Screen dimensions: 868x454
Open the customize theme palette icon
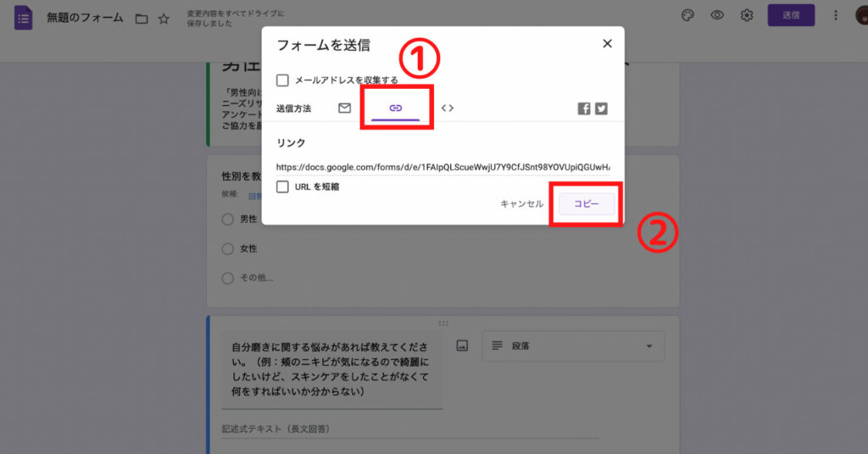688,16
